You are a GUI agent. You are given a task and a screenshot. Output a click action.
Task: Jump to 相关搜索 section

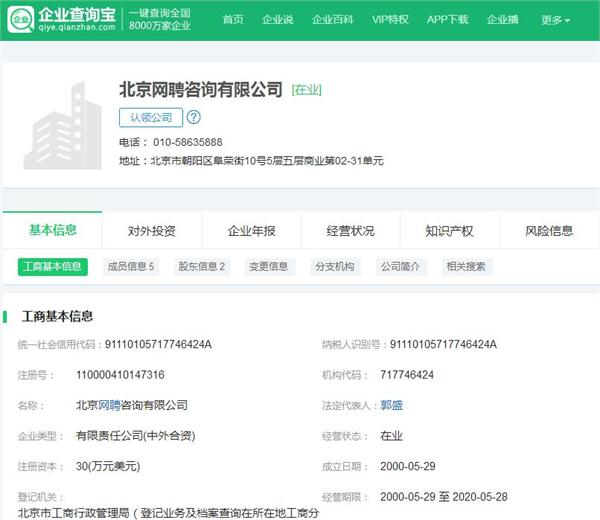pos(466,267)
